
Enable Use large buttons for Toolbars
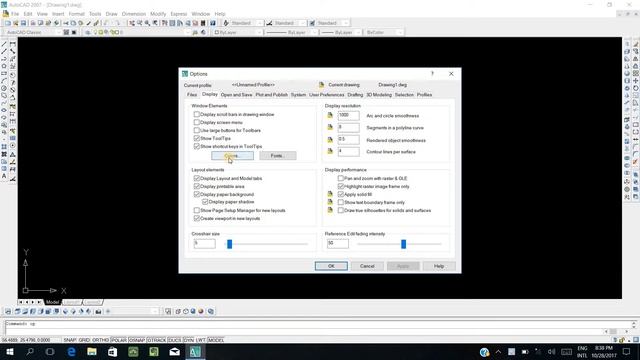197,131
